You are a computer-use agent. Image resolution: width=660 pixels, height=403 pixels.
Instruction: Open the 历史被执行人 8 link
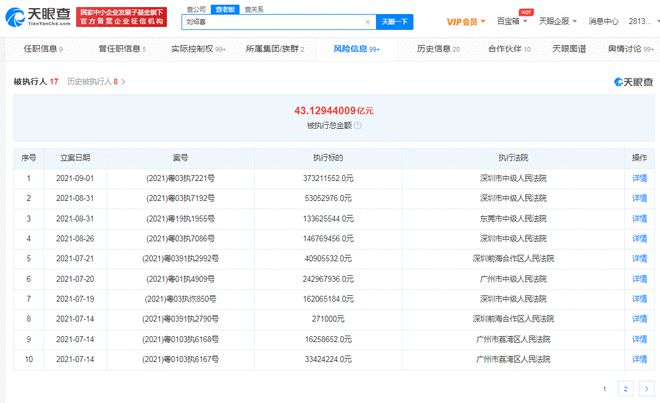(x=93, y=81)
